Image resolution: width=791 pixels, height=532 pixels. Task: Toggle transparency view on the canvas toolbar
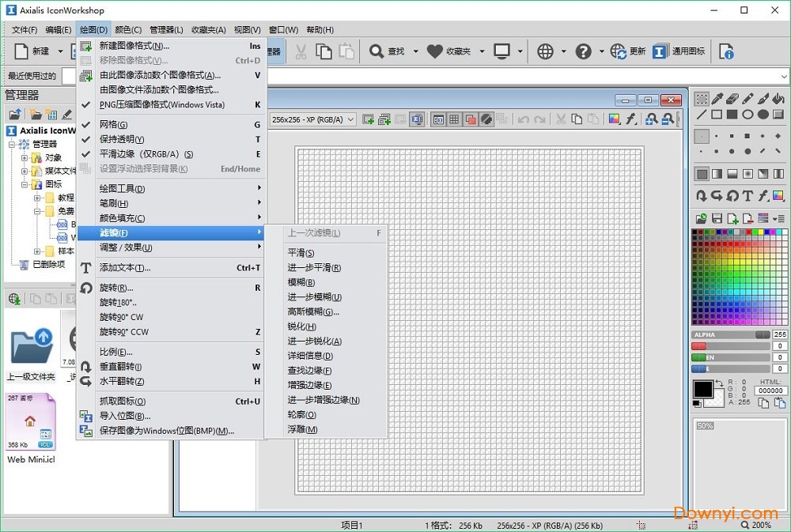486,119
